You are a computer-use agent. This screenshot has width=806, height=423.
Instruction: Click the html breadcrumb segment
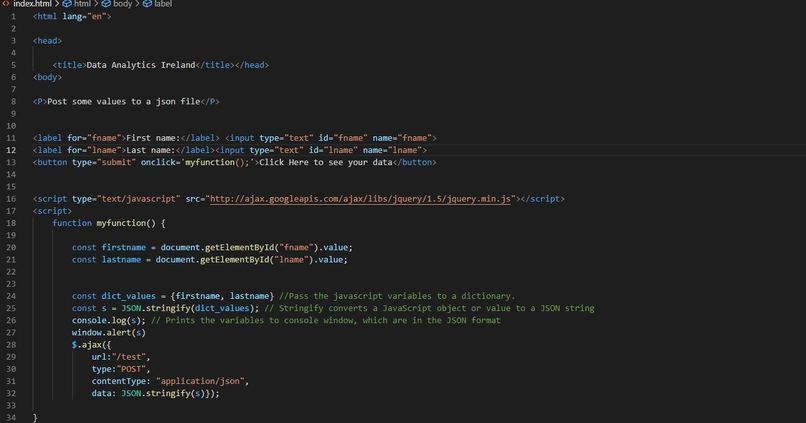[82, 4]
